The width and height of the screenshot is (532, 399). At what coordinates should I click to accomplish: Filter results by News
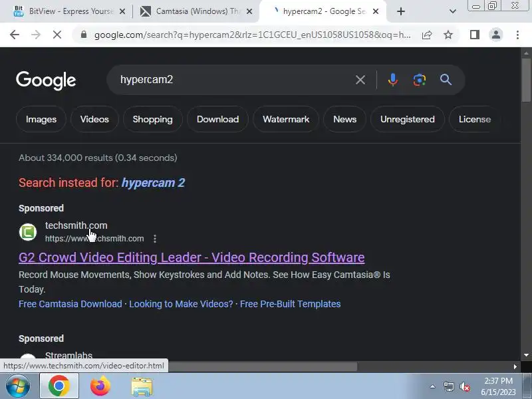pyautogui.click(x=344, y=119)
